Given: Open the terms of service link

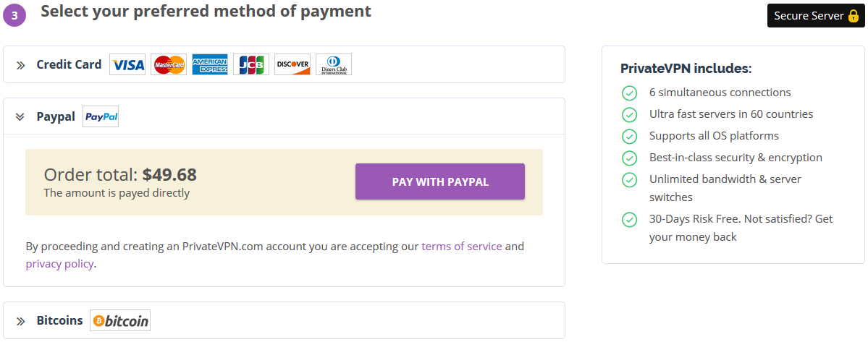Looking at the screenshot, I should (x=462, y=246).
